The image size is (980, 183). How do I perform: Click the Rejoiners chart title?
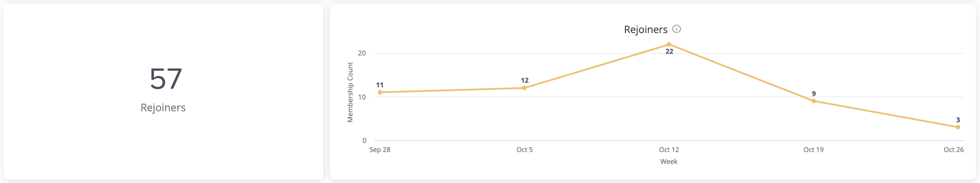(x=646, y=29)
